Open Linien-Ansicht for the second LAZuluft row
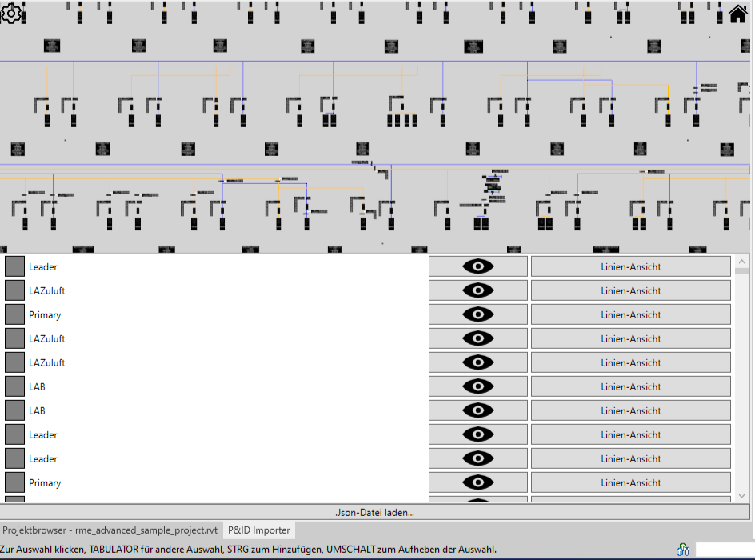Screen dimensions: 755x560 point(630,338)
